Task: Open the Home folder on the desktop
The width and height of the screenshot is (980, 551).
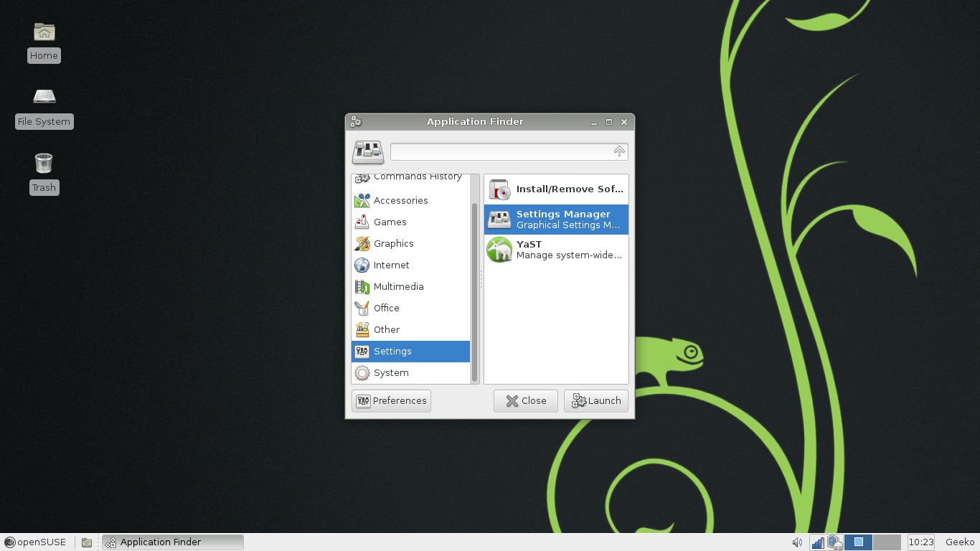Action: 44,39
